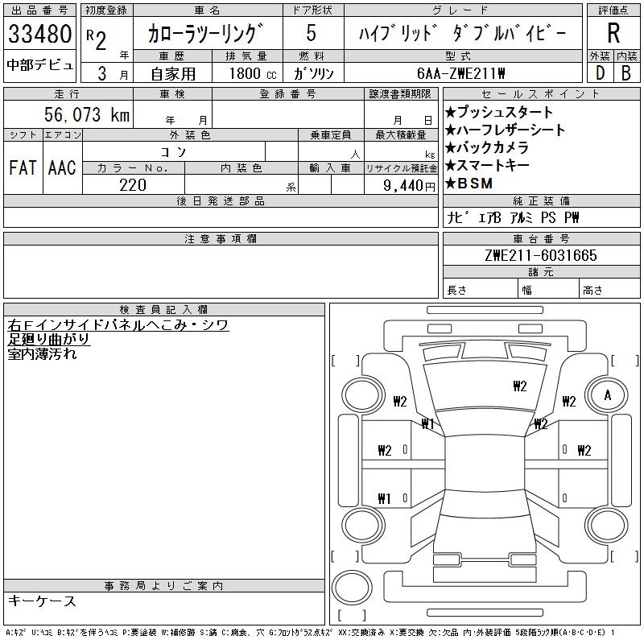Select the 事務局よりご案内 header
The width and height of the screenshot is (644, 644).
coord(164,586)
